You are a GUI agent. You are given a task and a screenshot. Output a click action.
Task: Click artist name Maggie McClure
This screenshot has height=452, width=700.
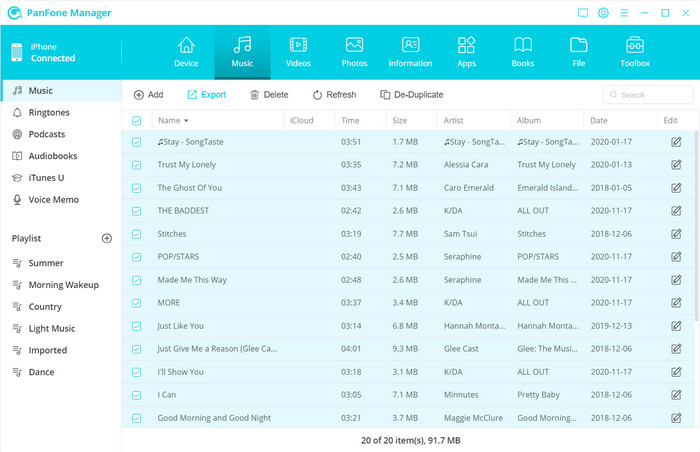[473, 418]
